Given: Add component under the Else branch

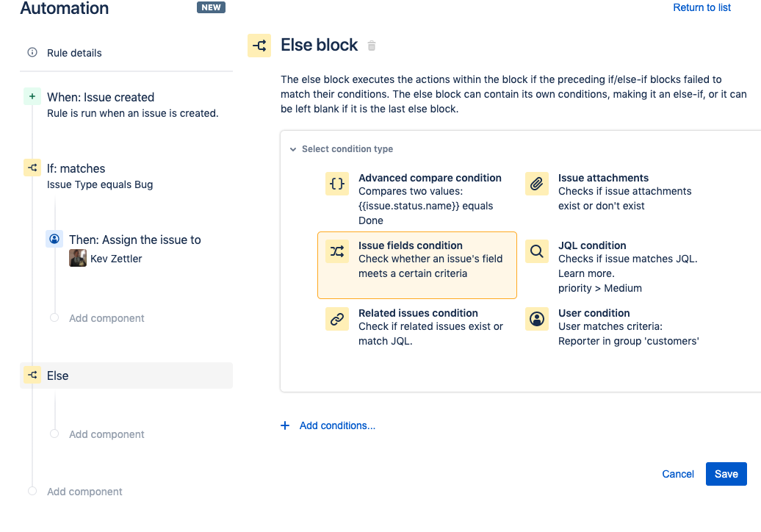Looking at the screenshot, I should point(106,434).
